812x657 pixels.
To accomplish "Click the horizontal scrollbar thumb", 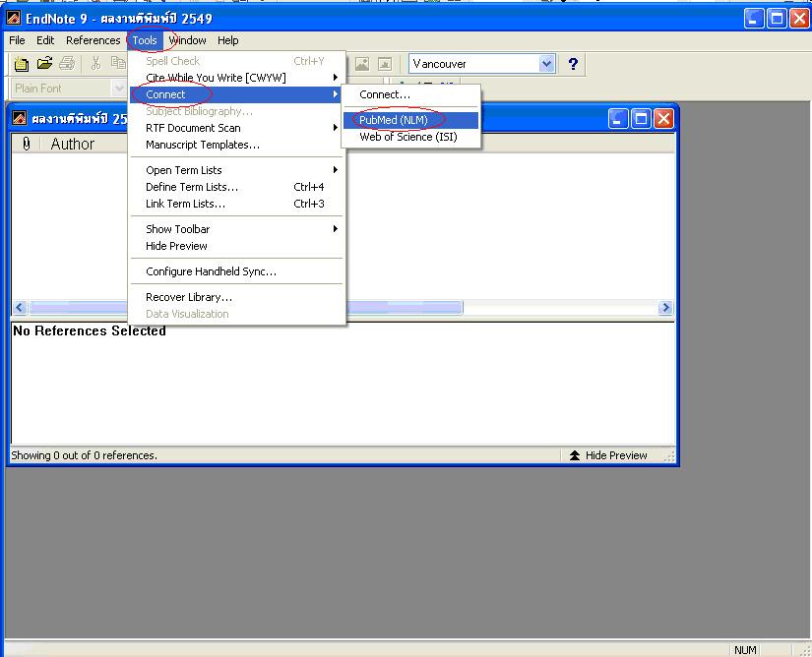I will (246, 307).
